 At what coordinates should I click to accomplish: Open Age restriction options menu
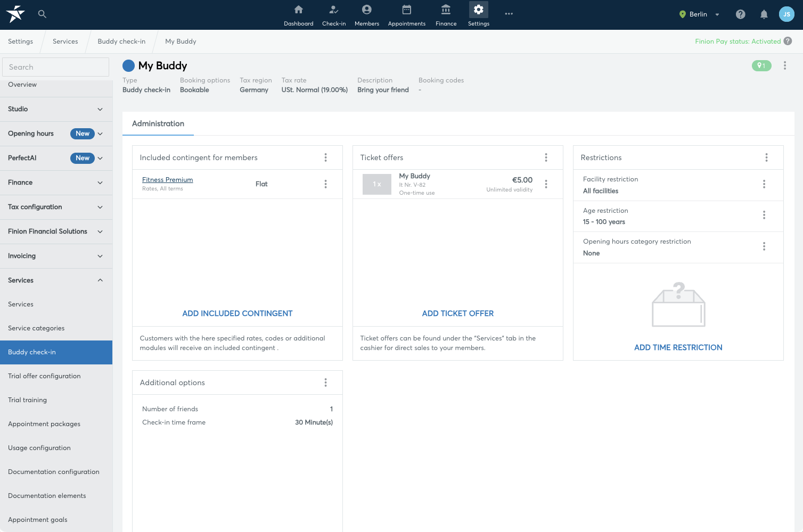coord(764,215)
